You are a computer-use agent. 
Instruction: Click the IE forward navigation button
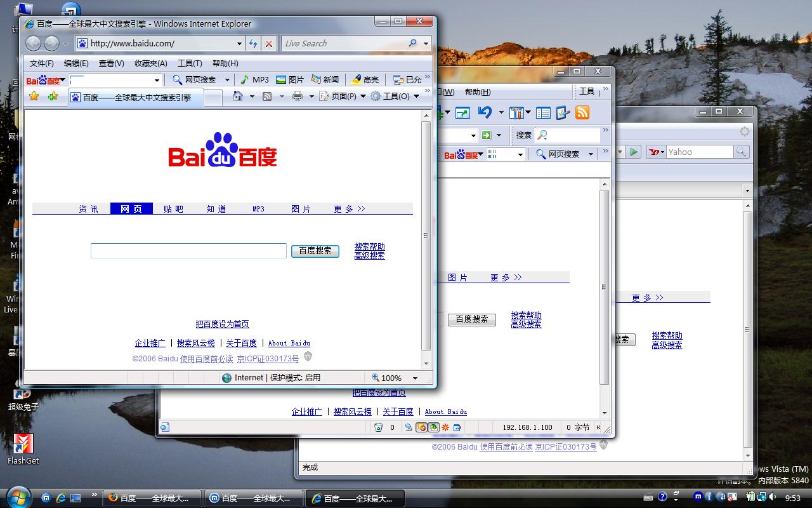52,43
